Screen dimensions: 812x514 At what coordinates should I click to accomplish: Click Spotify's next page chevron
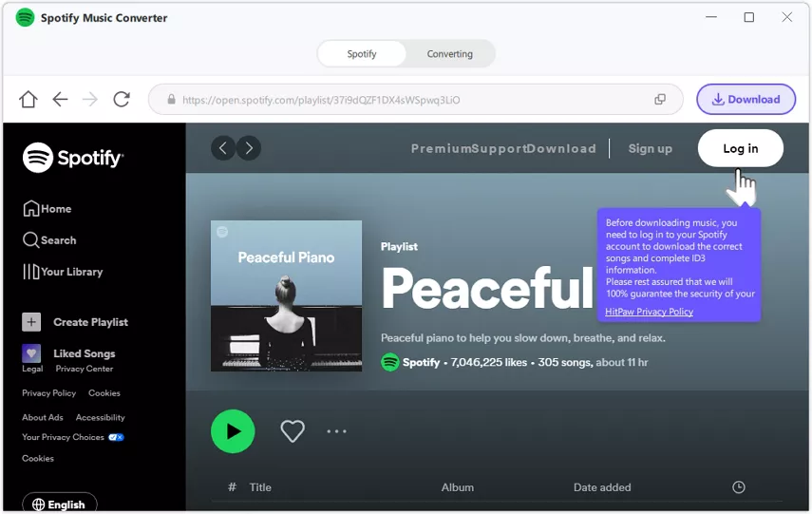[x=249, y=147]
